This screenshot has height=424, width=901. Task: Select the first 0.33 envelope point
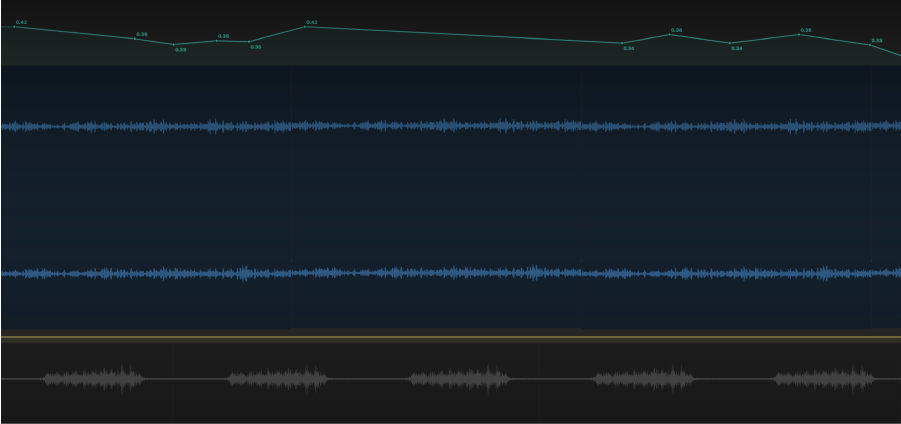pyautogui.click(x=174, y=45)
